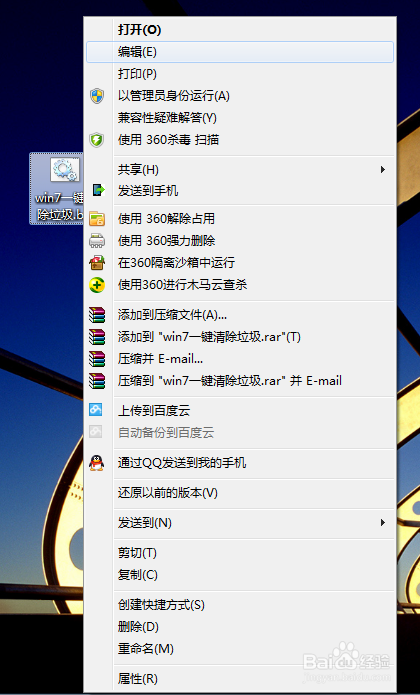Click the greyed 自动备份到百度云 icon
Screen dimensions: 420x695
[96, 432]
